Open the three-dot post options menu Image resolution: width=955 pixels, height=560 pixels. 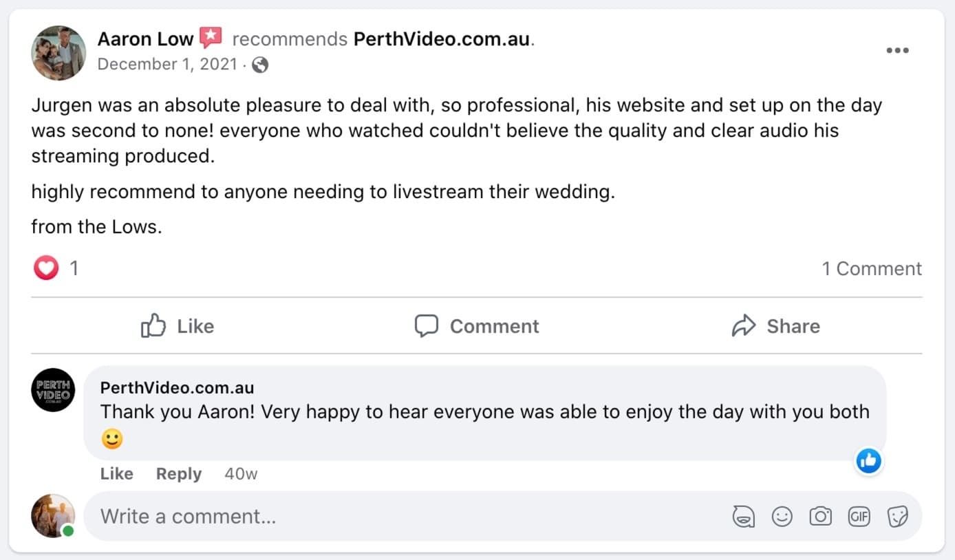pos(897,51)
